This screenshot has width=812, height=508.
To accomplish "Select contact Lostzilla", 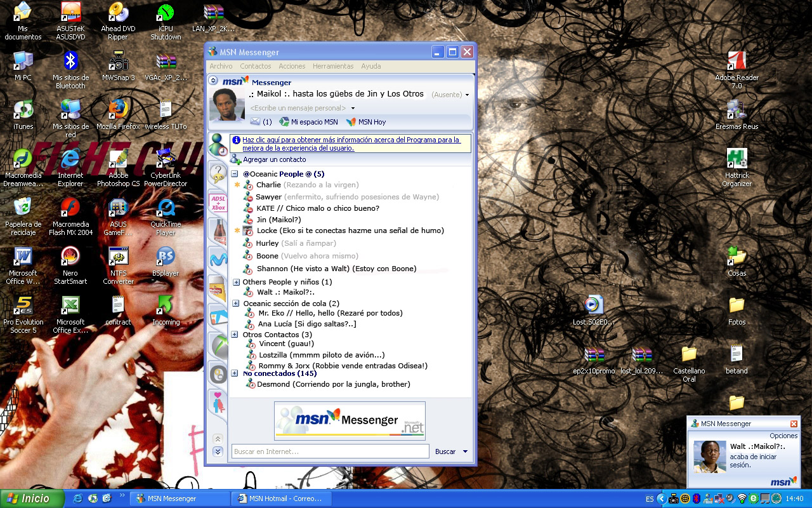I will click(x=315, y=355).
